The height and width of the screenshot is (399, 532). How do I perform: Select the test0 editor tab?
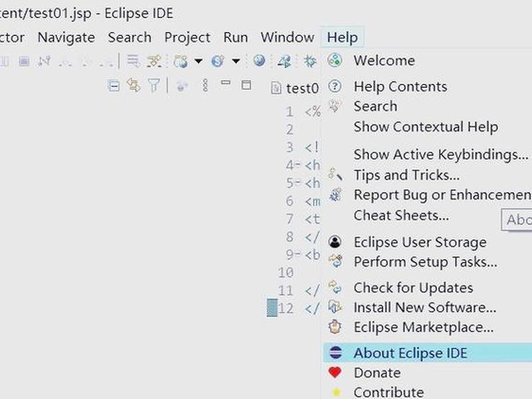[x=295, y=88]
